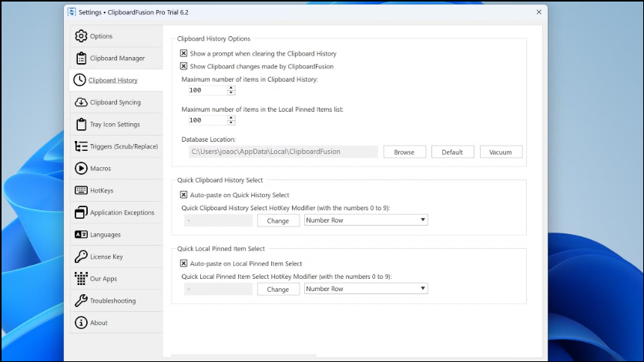Click the Database Location path field
The image size is (644, 362).
pyautogui.click(x=283, y=152)
